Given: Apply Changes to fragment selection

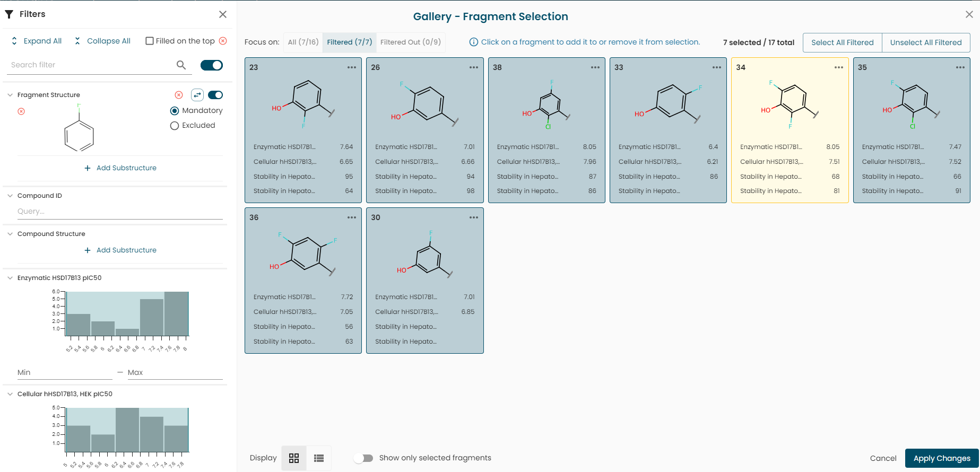Looking at the screenshot, I should pos(942,458).
